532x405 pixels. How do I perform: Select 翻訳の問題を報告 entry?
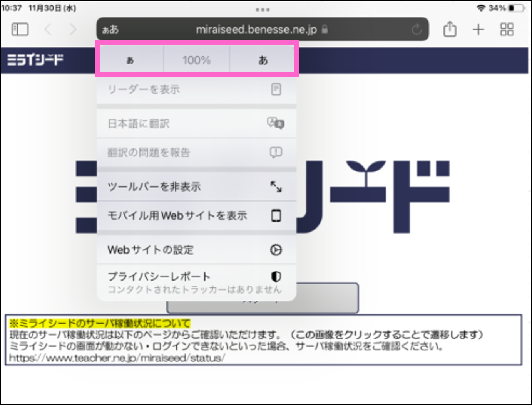196,153
